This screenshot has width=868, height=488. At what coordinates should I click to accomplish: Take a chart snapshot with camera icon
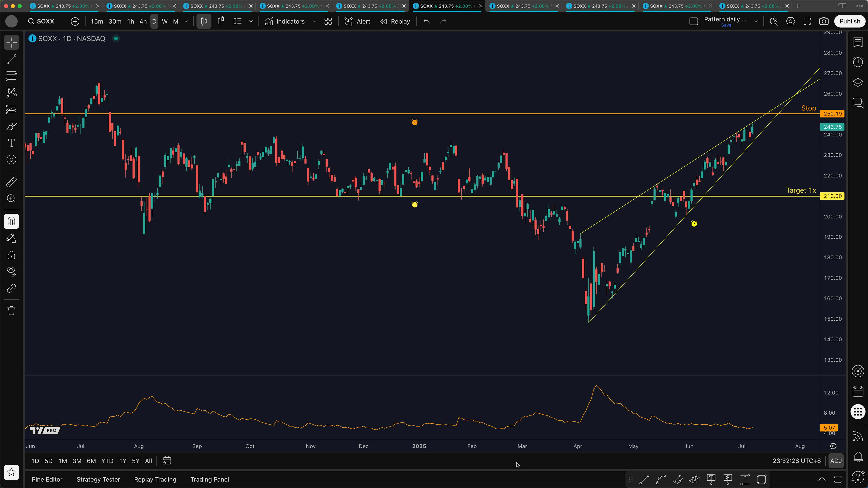pos(824,21)
